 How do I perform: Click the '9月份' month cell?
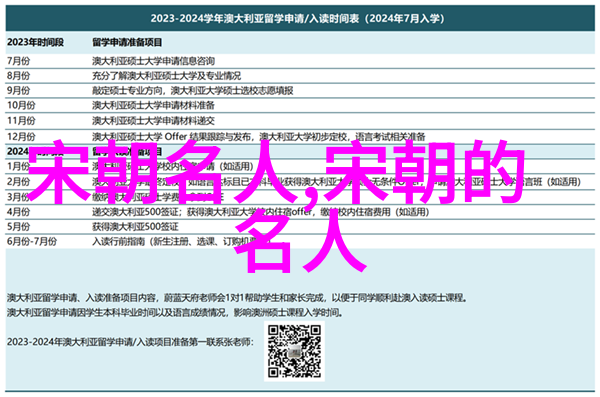click(x=18, y=90)
